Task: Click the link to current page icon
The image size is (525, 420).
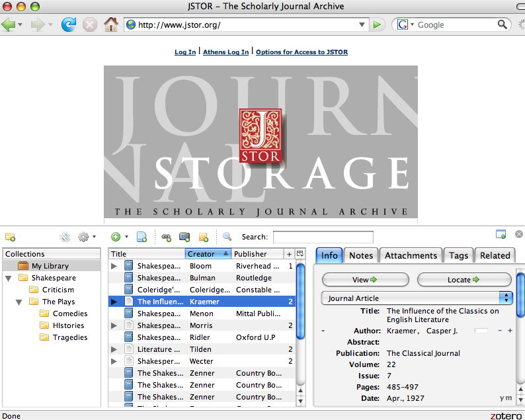Action: pyautogui.click(x=167, y=237)
